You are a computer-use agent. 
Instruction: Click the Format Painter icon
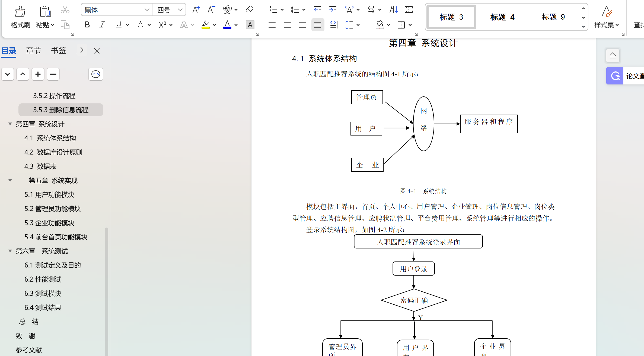click(20, 11)
